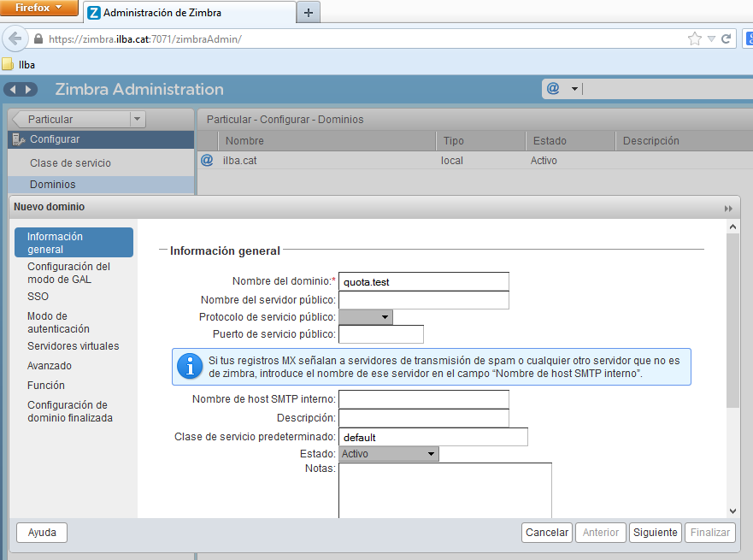Go to Modo de autenticación step
The width and height of the screenshot is (753, 560).
[58, 322]
